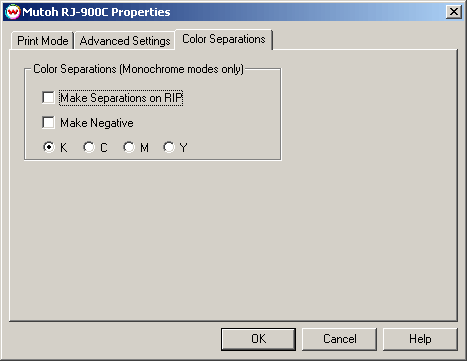The width and height of the screenshot is (467, 361).
Task: Click the Color Separations (Monochrome modes only) group label
Action: pyautogui.click(x=139, y=69)
